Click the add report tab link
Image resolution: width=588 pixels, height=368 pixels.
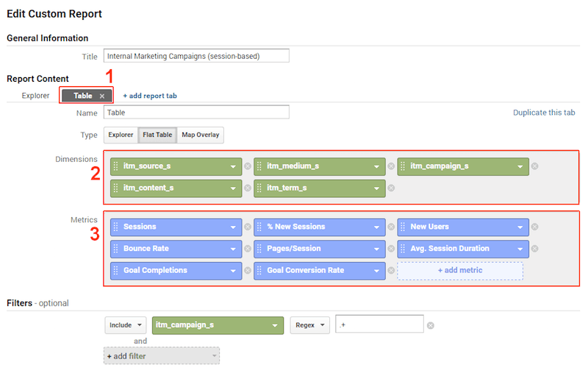click(150, 96)
